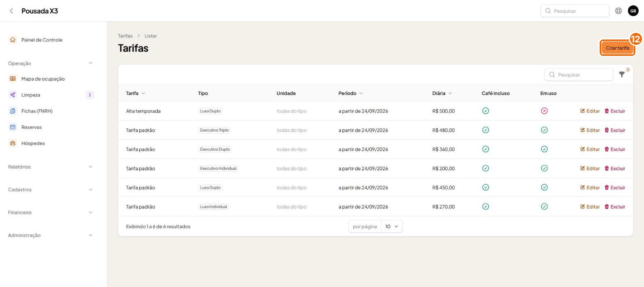Open the per-page 10 dropdown

point(392,227)
